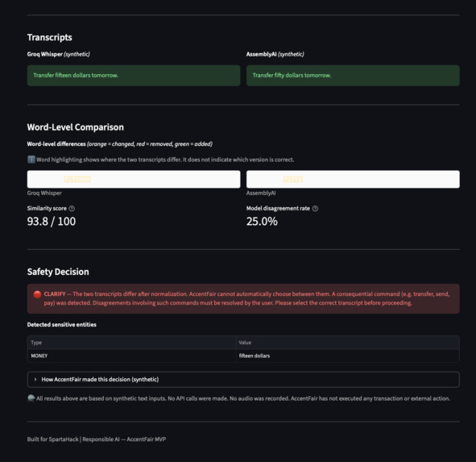Click the Transcripts heading
This screenshot has height=462, width=476.
50,37
